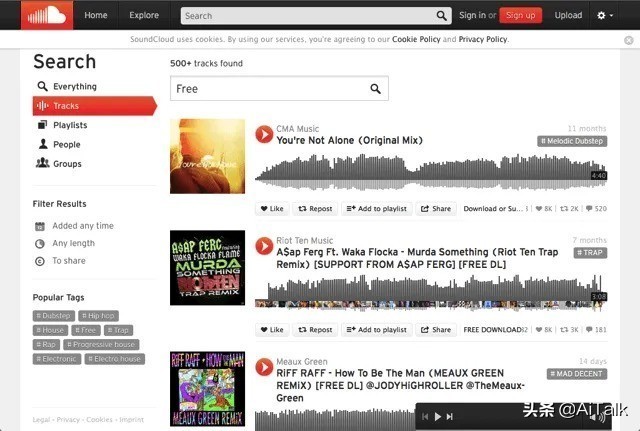Viewport: 640px width, 431px height.
Task: Open the settings gear dropdown in the header
Action: click(x=604, y=15)
